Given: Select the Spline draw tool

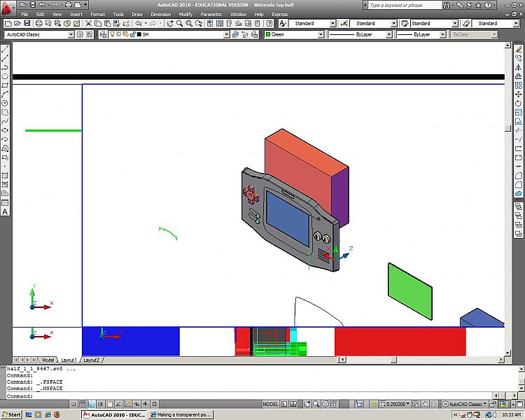Looking at the screenshot, I should click(5, 121).
